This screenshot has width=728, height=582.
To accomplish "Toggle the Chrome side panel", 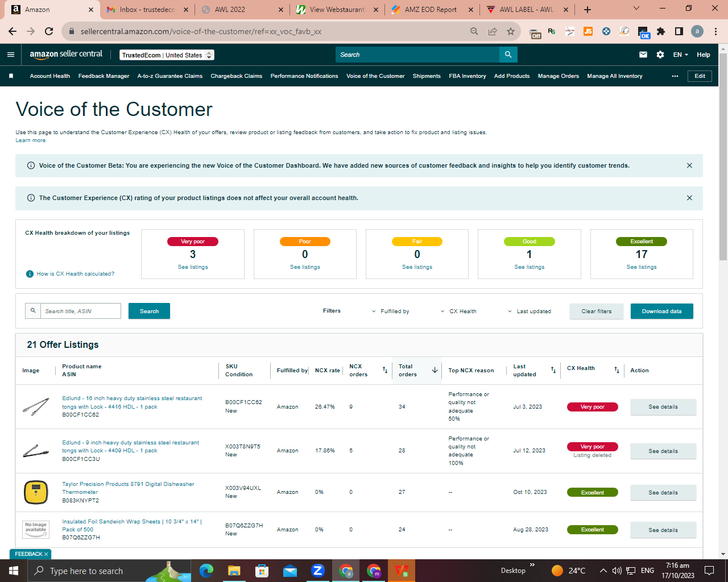I will coord(679,31).
